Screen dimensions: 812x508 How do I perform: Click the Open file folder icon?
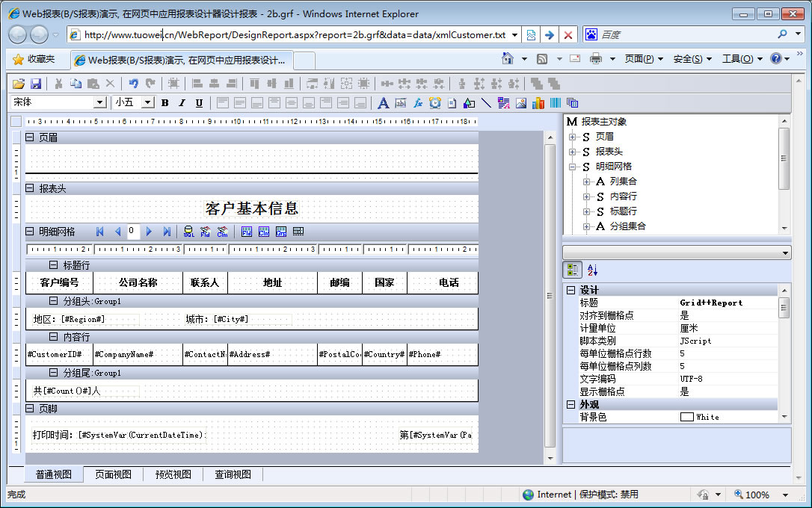pos(19,84)
